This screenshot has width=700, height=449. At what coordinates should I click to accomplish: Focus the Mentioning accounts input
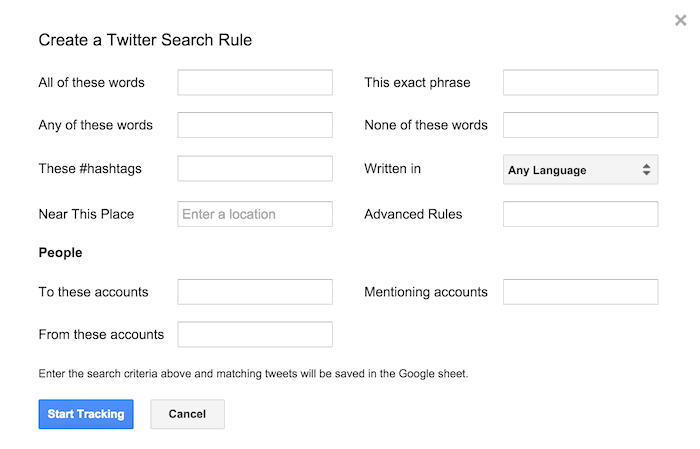580,292
